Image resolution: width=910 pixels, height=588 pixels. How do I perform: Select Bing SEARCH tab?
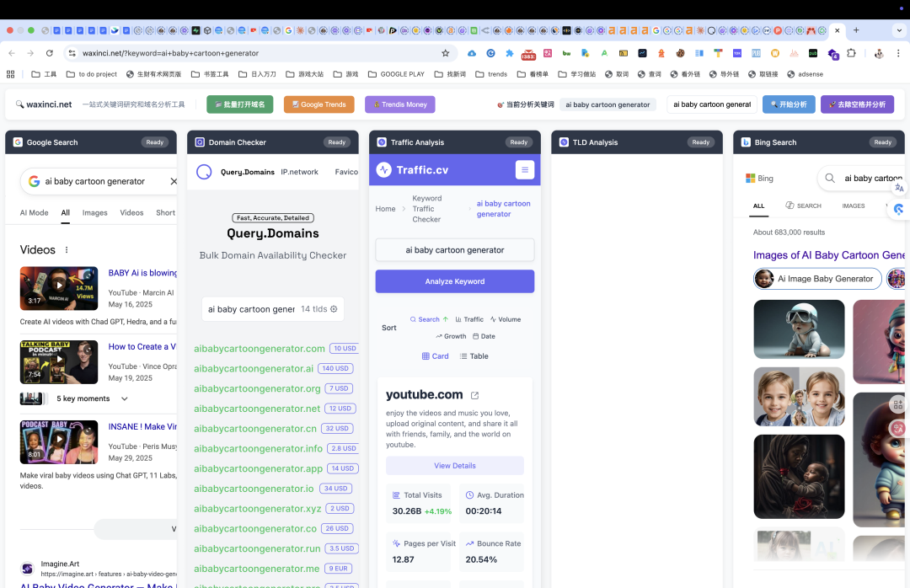pos(803,206)
